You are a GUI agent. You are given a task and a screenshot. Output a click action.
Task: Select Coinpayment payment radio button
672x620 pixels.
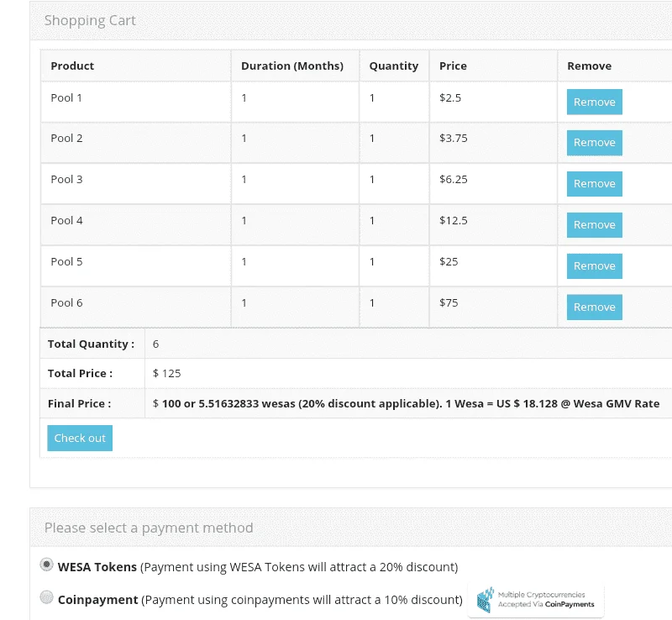click(46, 596)
